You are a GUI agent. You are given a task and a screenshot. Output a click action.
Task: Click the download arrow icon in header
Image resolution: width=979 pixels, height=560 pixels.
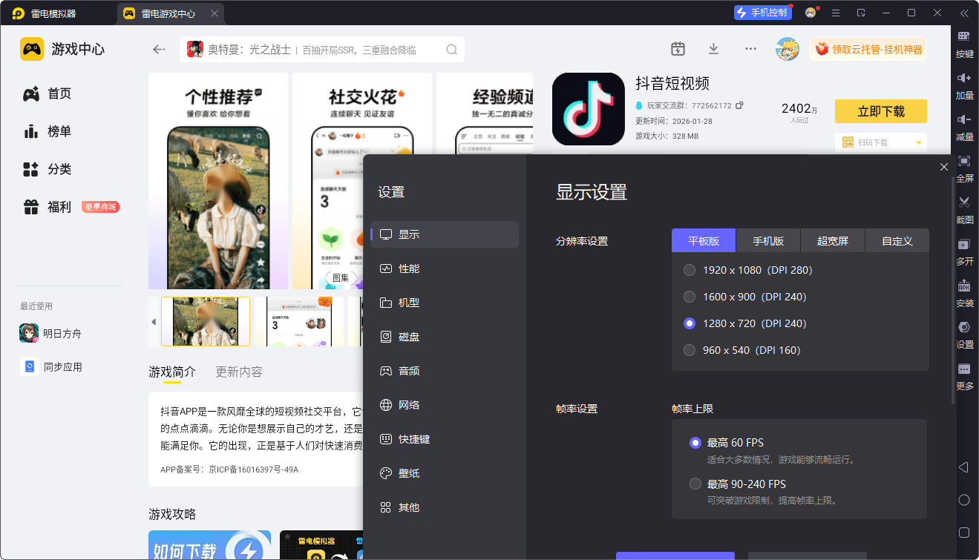pos(713,49)
